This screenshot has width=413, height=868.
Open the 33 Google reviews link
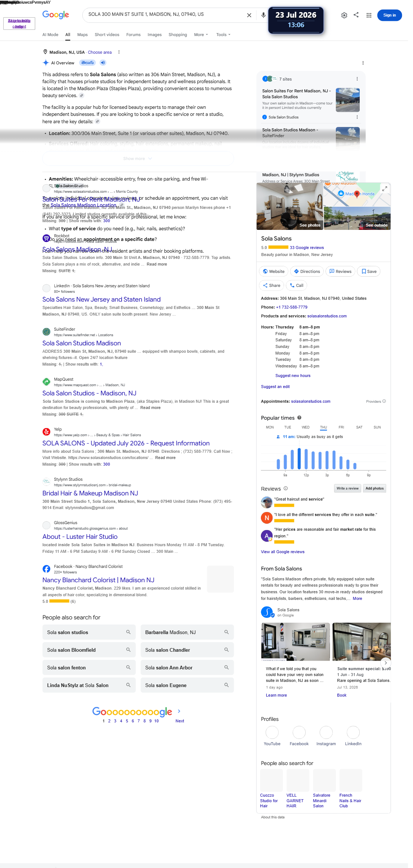point(307,248)
